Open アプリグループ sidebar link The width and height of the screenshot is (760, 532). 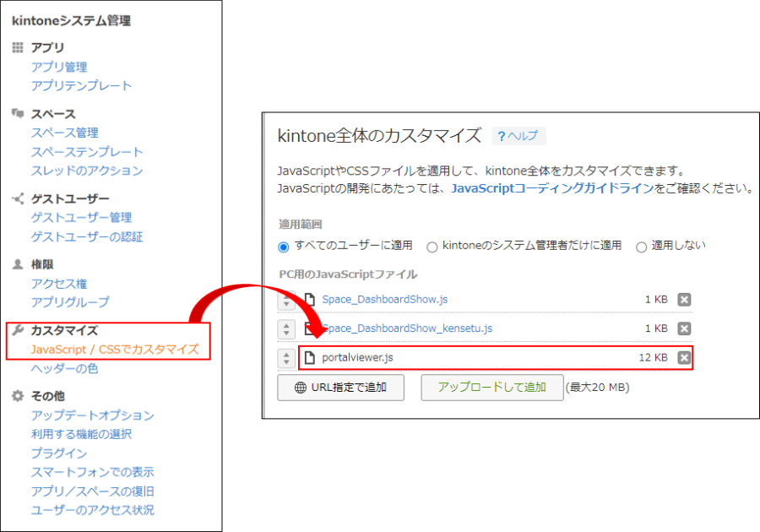pyautogui.click(x=70, y=301)
